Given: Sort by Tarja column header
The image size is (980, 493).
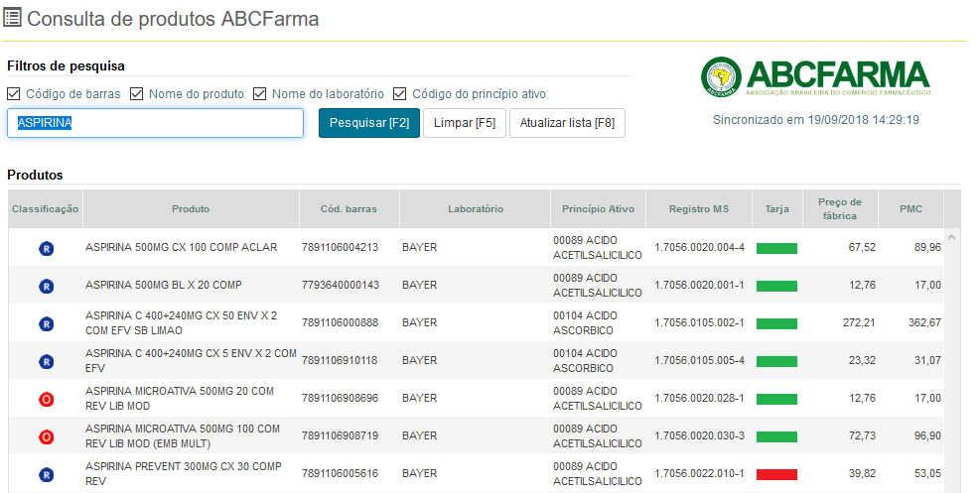Looking at the screenshot, I should [x=776, y=209].
